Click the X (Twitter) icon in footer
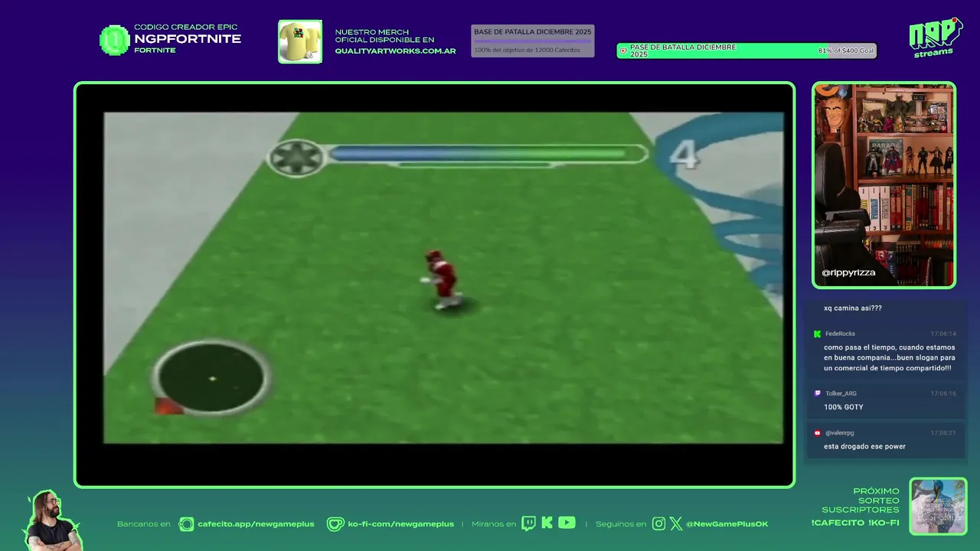980x551 pixels. click(x=676, y=524)
